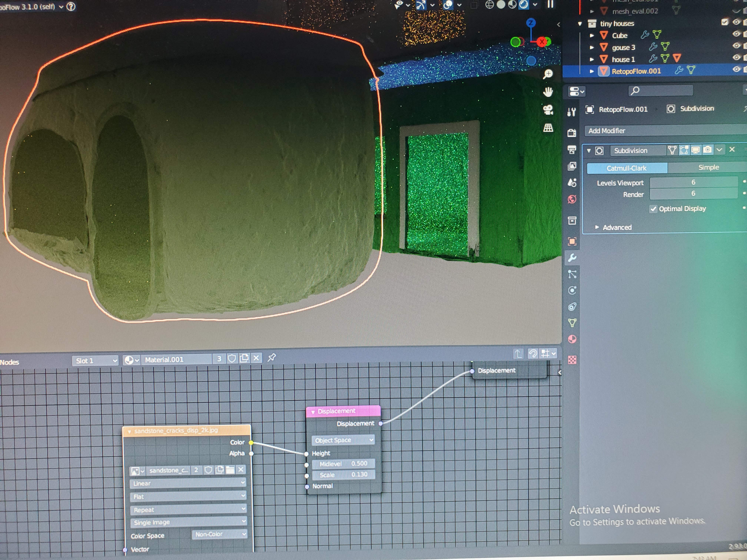Switch perspective/orthographic grid gizmo icon
The width and height of the screenshot is (747, 560).
tap(547, 128)
